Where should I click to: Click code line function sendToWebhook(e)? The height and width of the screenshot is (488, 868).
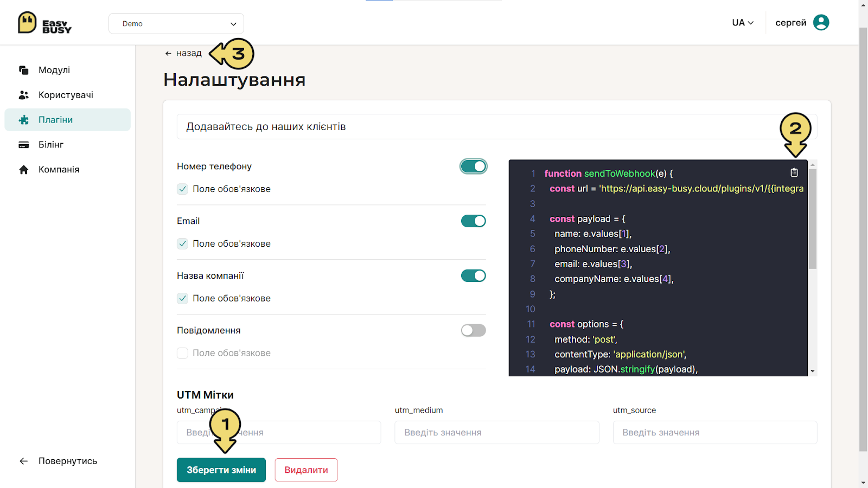pos(609,174)
